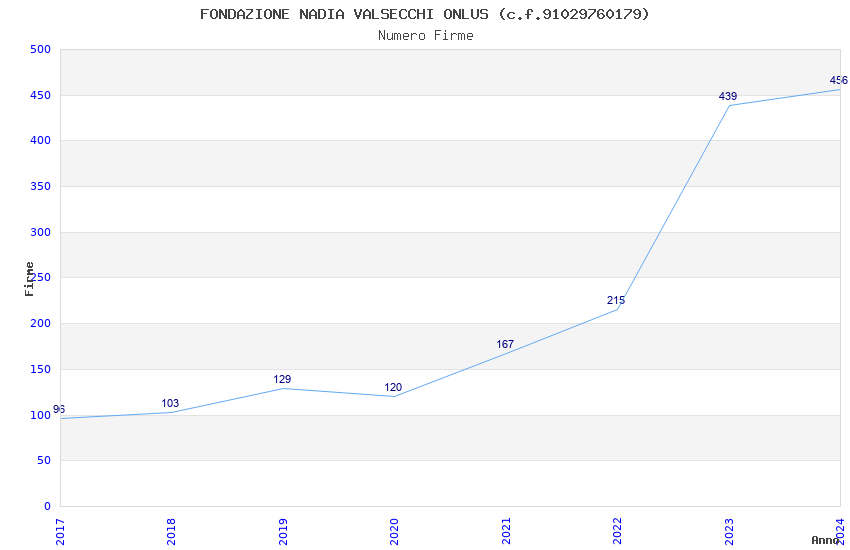
Task: Click the x-axis year 2020
Action: pyautogui.click(x=394, y=532)
